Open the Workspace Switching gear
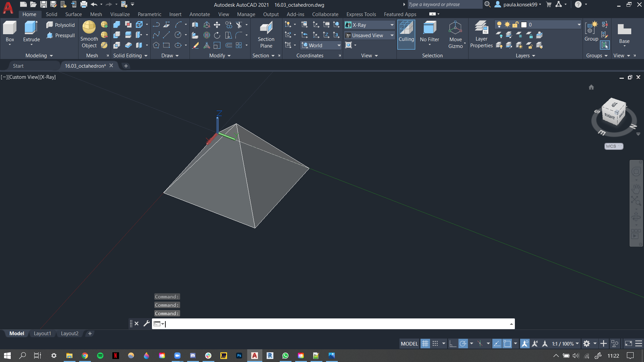Viewport: 644px width, 362px height. pyautogui.click(x=587, y=344)
